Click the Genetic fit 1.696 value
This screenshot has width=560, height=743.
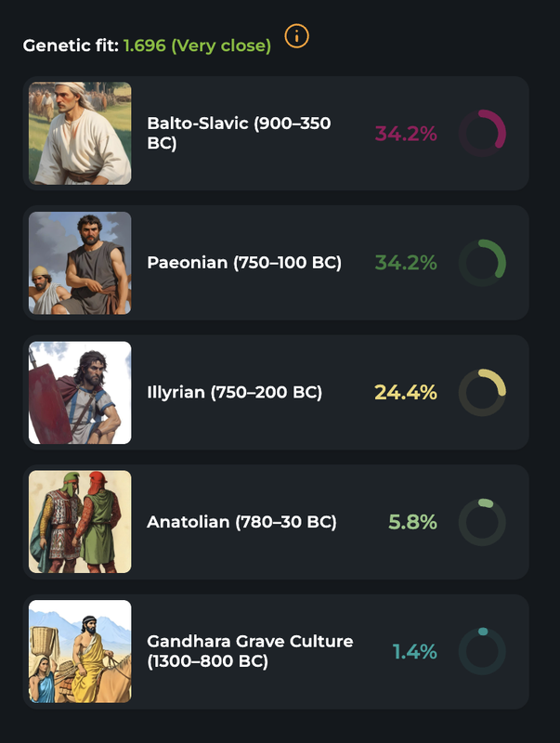[x=145, y=46]
